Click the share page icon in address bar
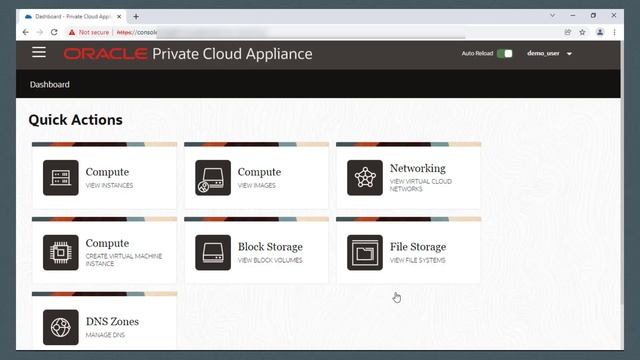This screenshot has width=640, height=360. 567,32
